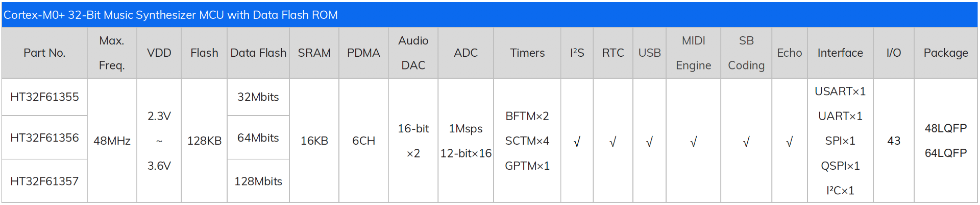Image resolution: width=980 pixels, height=205 pixels.
Task: Click the USB checkmark
Action: [x=649, y=142]
